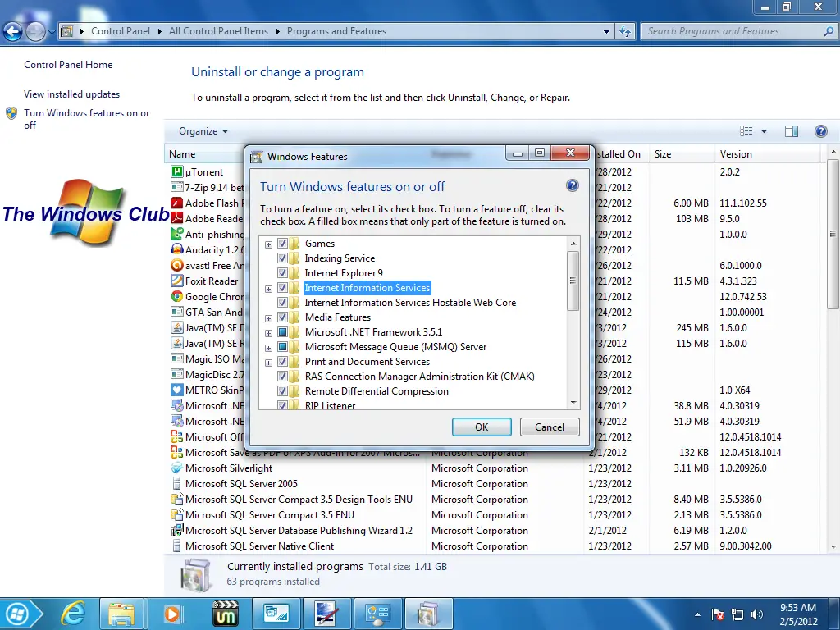Select the Adobe Flash Player icon
The width and height of the screenshot is (840, 630).
pyautogui.click(x=177, y=203)
